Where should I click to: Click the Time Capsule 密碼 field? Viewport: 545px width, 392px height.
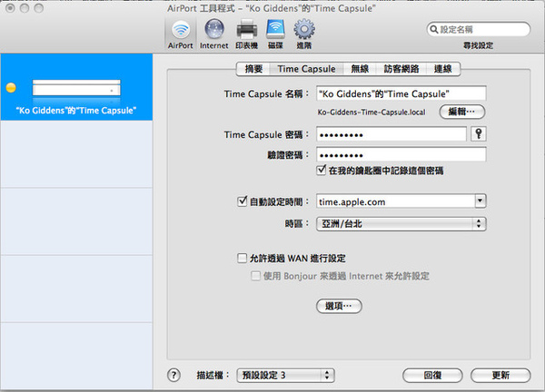(391, 134)
